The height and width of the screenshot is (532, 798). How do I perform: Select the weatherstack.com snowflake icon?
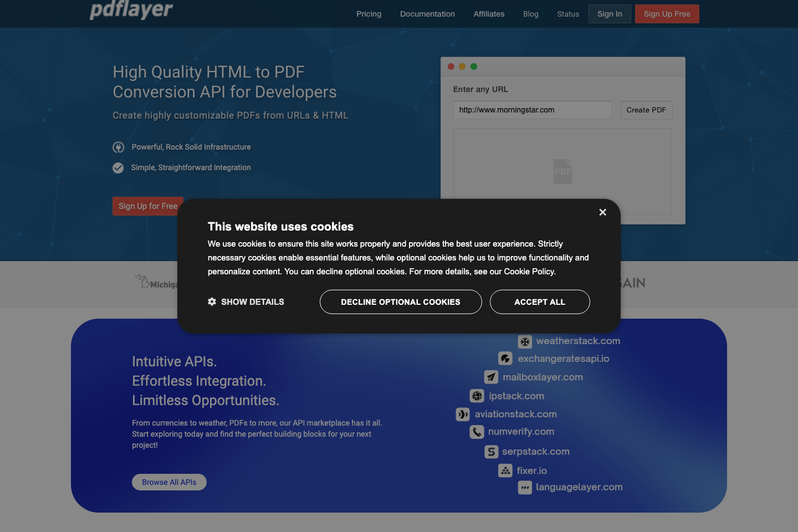[525, 341]
